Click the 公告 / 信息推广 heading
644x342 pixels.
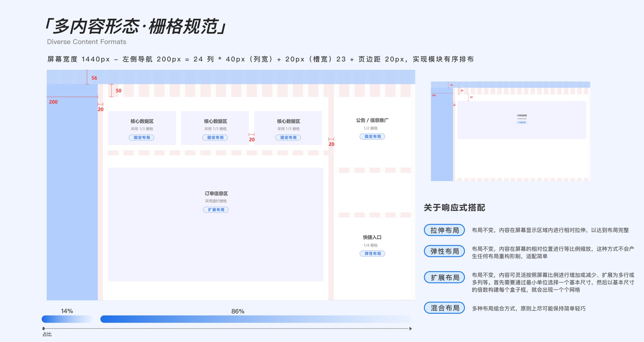372,120
